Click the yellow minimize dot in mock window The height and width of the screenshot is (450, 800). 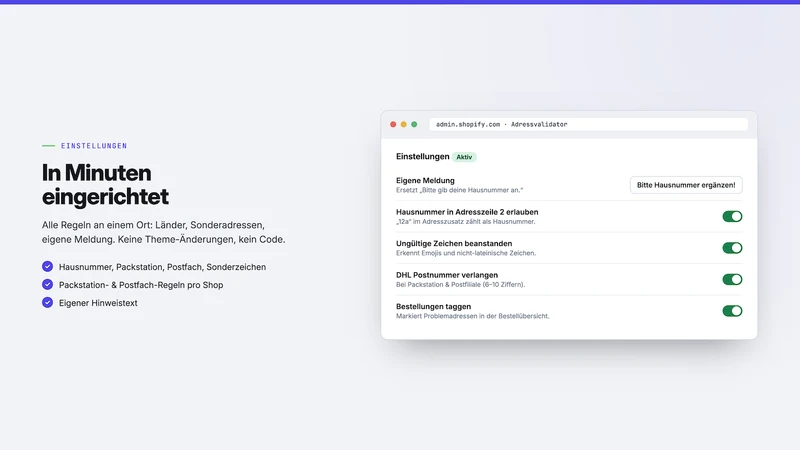404,124
